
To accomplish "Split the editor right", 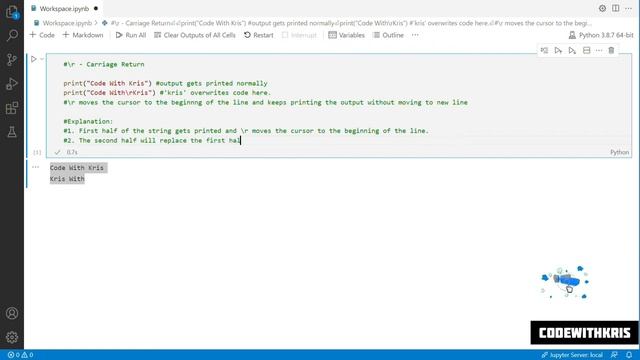I will pyautogui.click(x=616, y=8).
